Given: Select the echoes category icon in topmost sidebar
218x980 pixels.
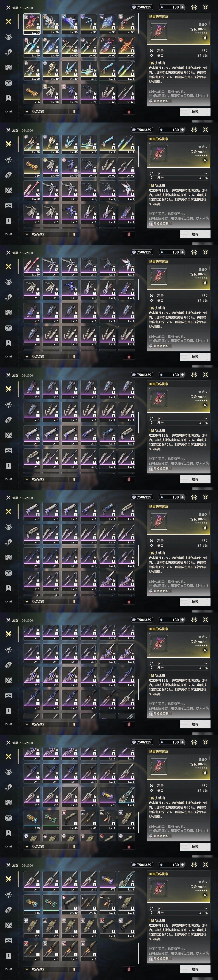Looking at the screenshot, I should tap(8, 37).
